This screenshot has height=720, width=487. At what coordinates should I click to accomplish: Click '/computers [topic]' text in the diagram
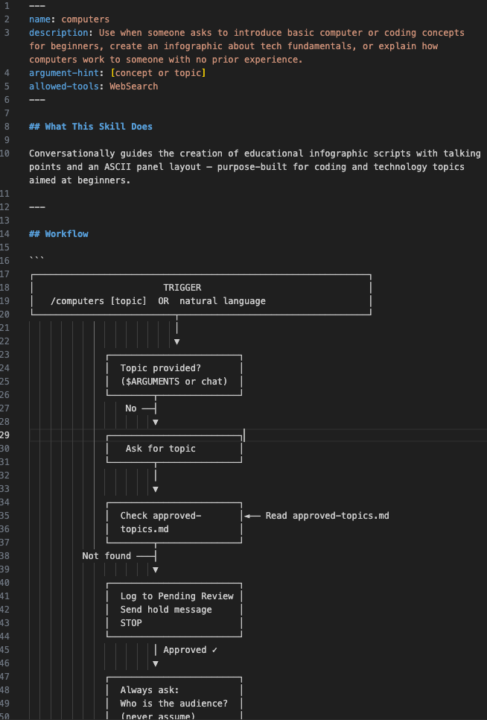coord(98,301)
